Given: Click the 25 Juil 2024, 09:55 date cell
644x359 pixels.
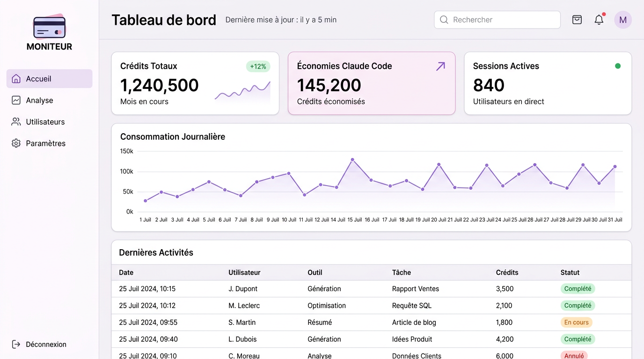Looking at the screenshot, I should coord(148,323).
